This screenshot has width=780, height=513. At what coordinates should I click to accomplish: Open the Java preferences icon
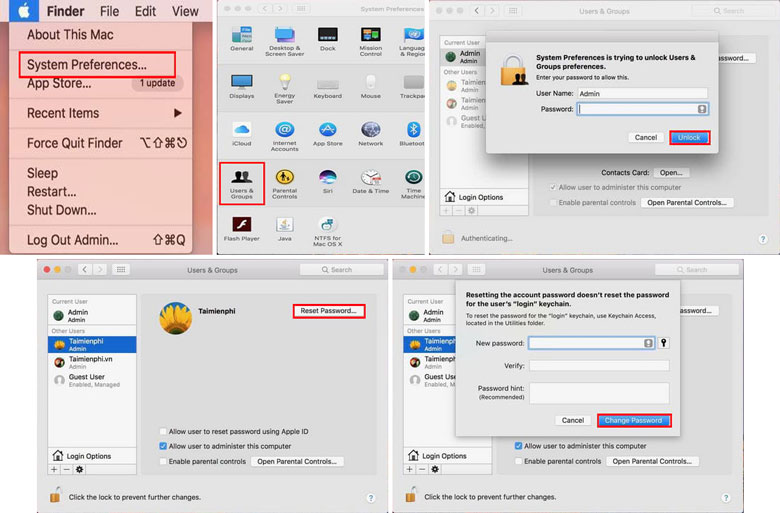pyautogui.click(x=285, y=224)
